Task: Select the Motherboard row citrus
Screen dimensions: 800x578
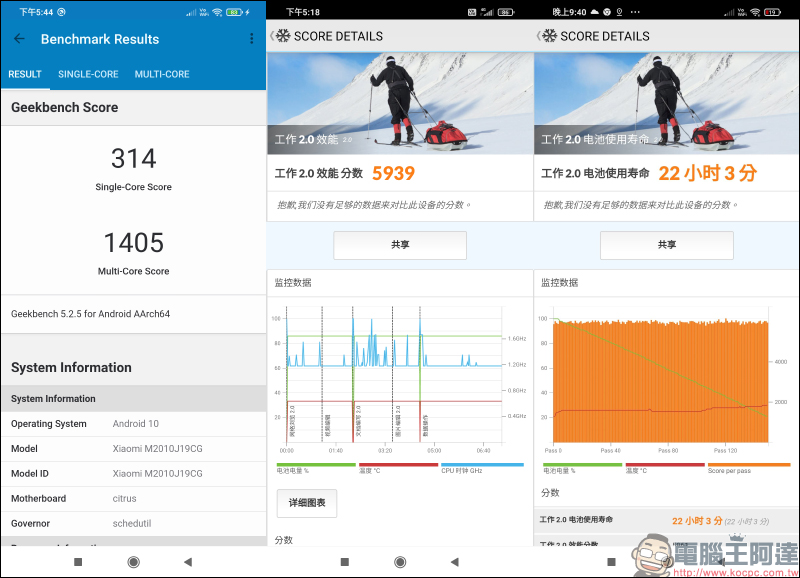Action: (x=134, y=499)
